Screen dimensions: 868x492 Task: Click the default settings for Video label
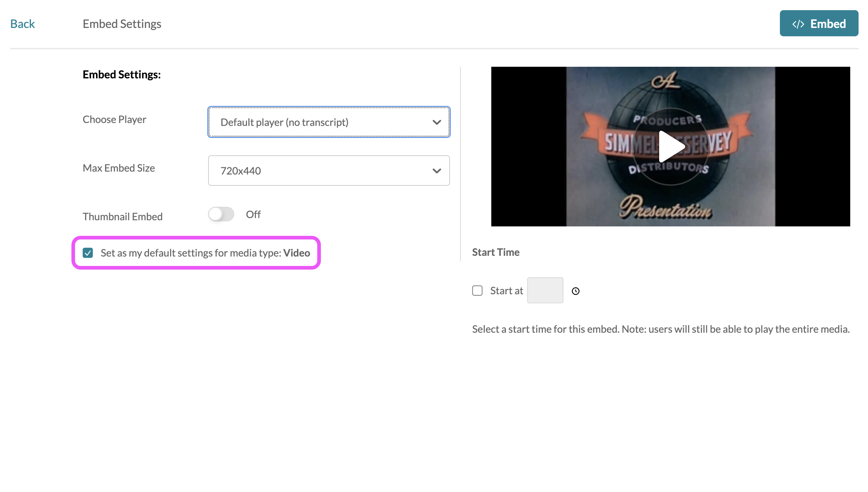coord(205,253)
